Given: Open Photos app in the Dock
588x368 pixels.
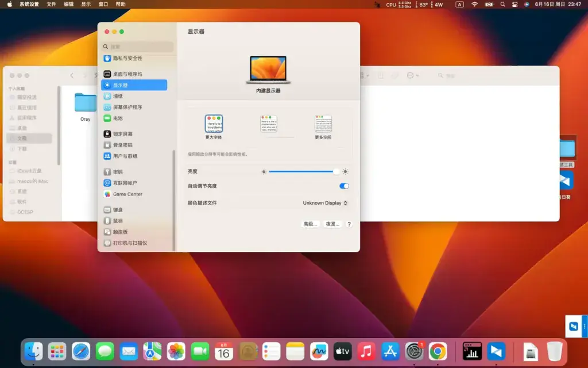Looking at the screenshot, I should tap(176, 351).
